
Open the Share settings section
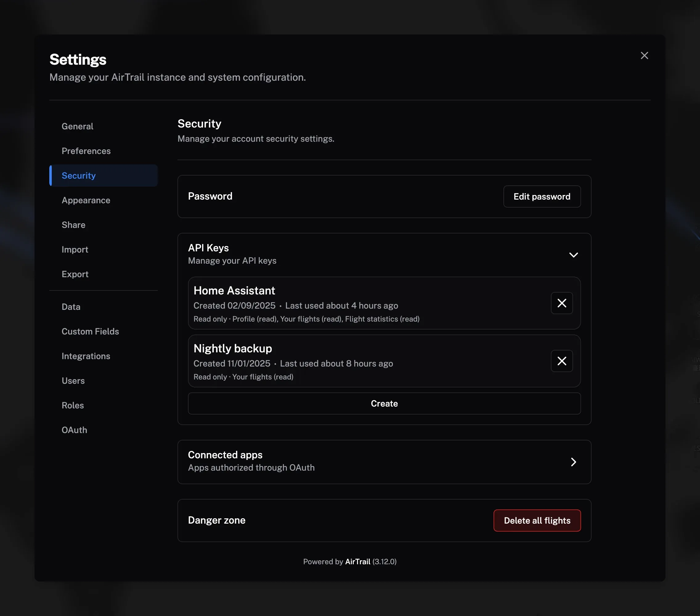(x=104, y=225)
